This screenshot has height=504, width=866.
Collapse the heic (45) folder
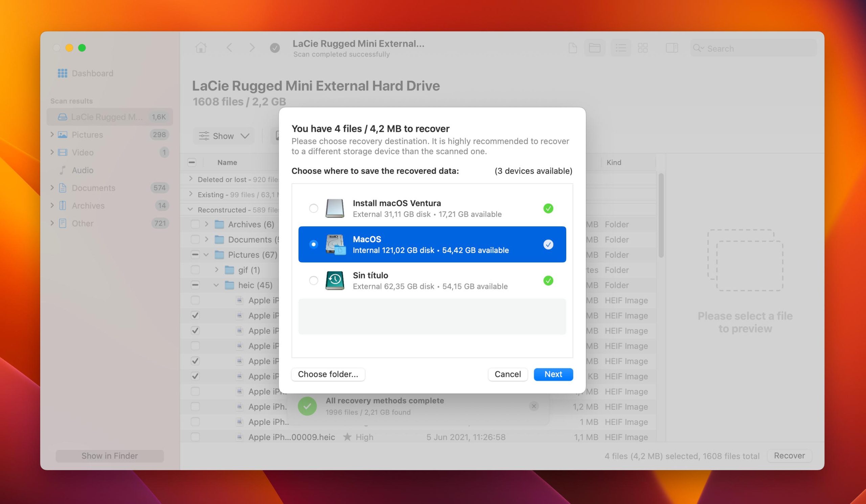click(x=216, y=285)
